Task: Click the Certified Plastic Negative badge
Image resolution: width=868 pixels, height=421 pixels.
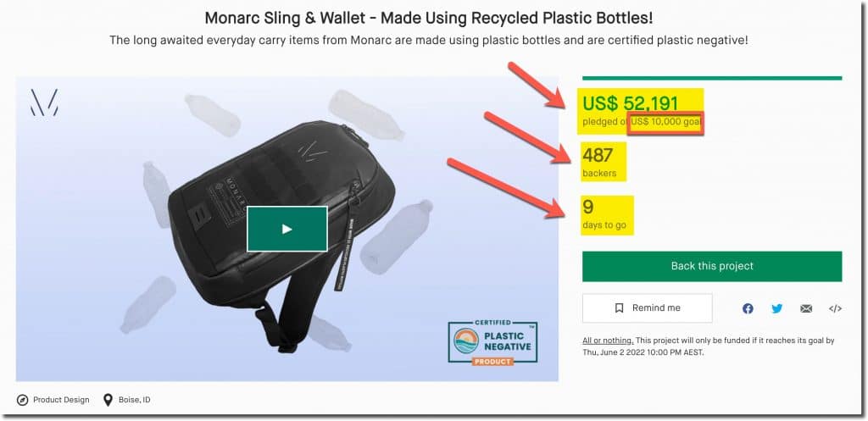Action: click(492, 342)
